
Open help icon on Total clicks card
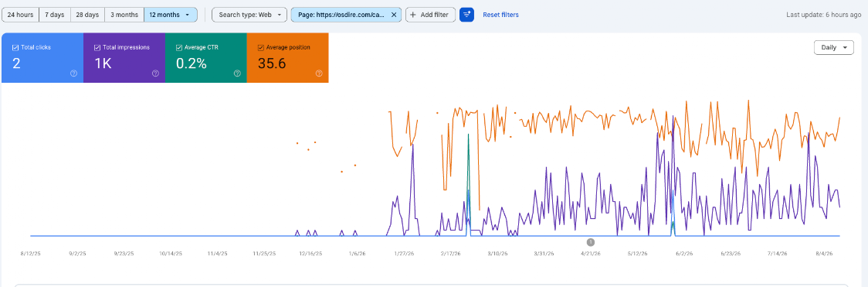coord(73,73)
